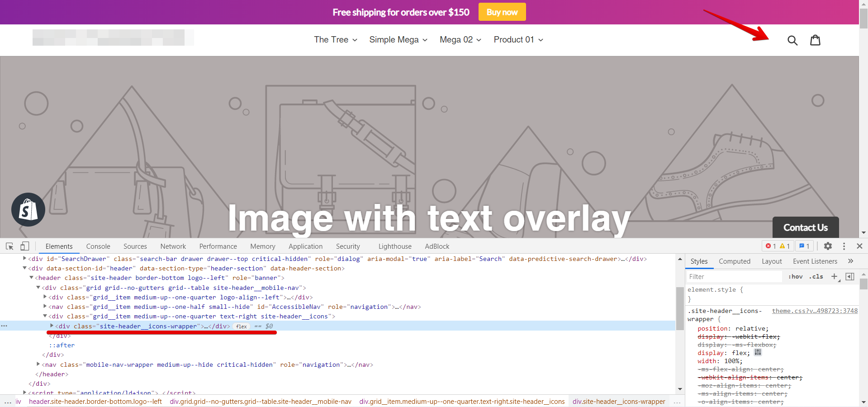Click div.site-header__icons-wrapper breadcrumb
The image size is (868, 407).
619,402
